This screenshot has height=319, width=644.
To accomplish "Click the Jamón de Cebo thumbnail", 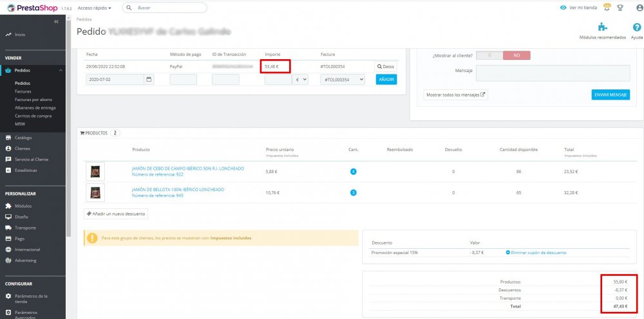I will pos(95,171).
